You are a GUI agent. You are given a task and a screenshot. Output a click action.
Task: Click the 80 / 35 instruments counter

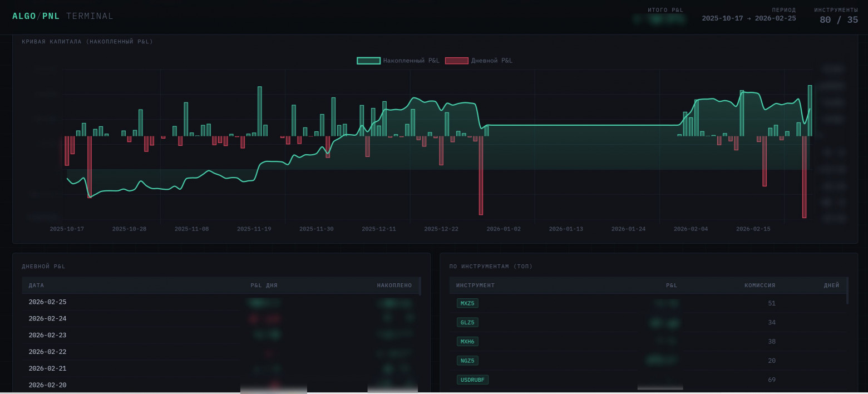839,20
